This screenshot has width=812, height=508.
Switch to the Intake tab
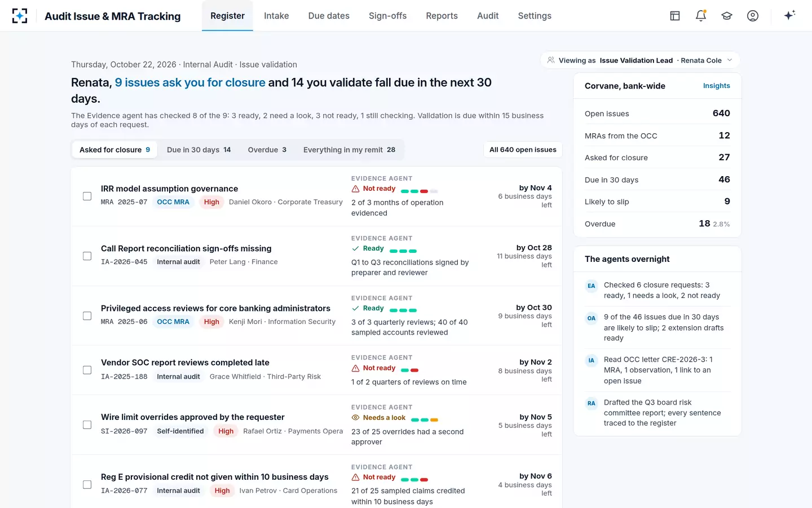[276, 16]
